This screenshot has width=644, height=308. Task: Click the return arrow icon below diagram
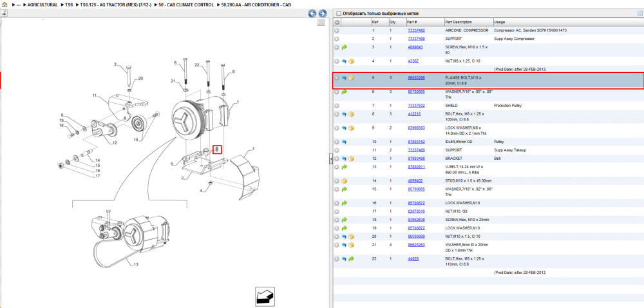click(265, 296)
